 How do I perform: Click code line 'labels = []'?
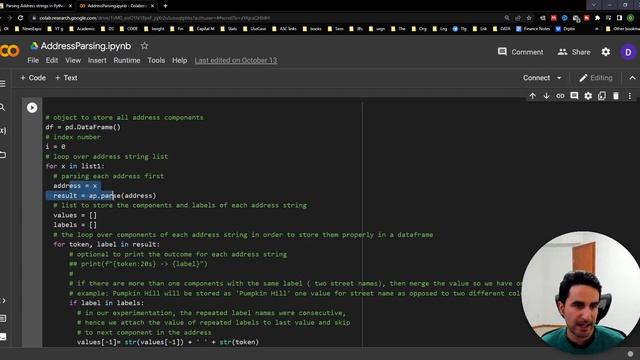tap(75, 225)
